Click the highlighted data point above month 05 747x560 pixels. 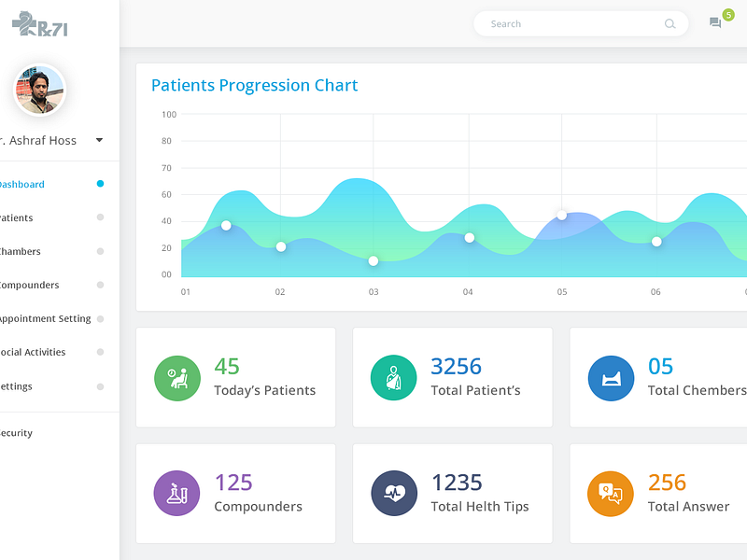[x=561, y=216]
